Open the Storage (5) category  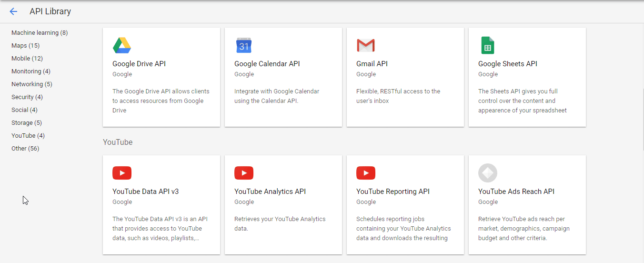tap(27, 123)
